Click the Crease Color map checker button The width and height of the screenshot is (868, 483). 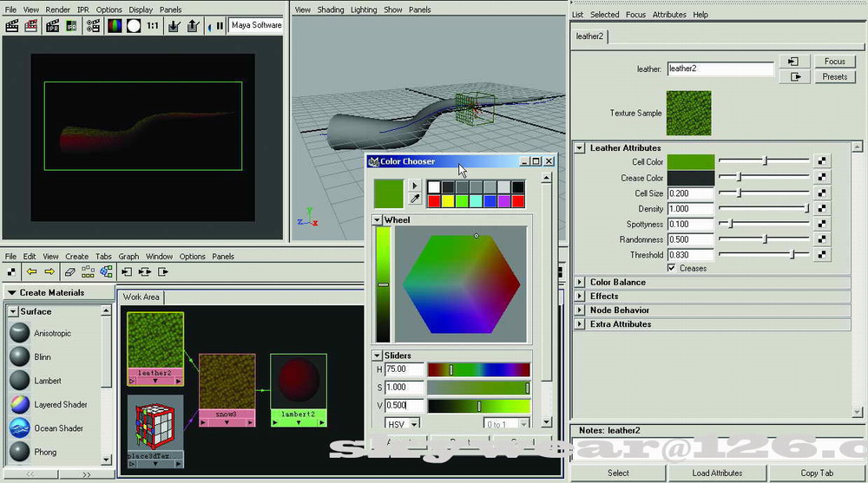pos(822,177)
